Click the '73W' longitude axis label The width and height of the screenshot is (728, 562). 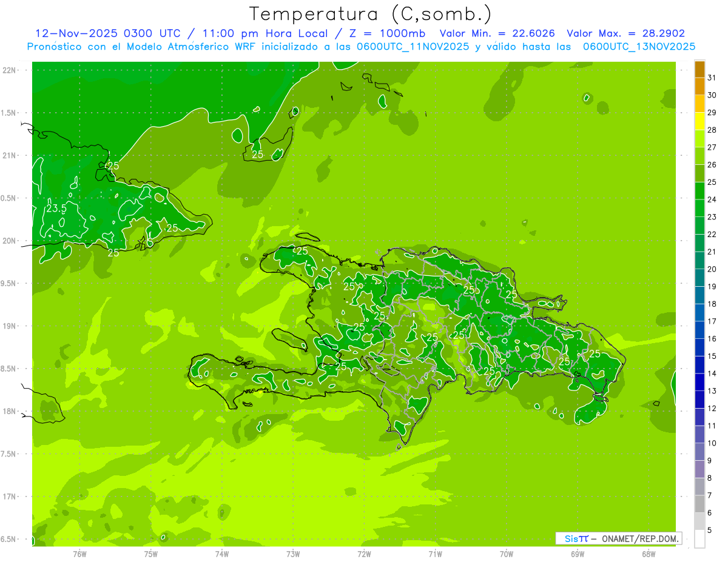[293, 554]
